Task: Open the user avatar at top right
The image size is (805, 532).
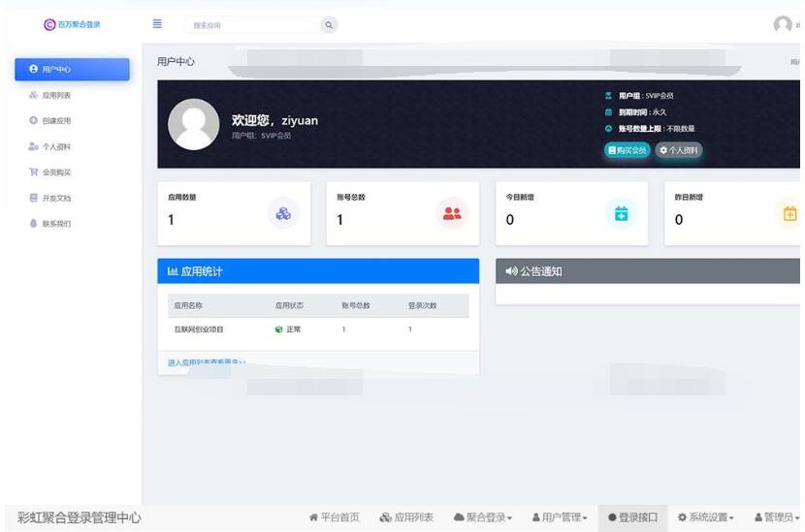Action: tap(783, 24)
